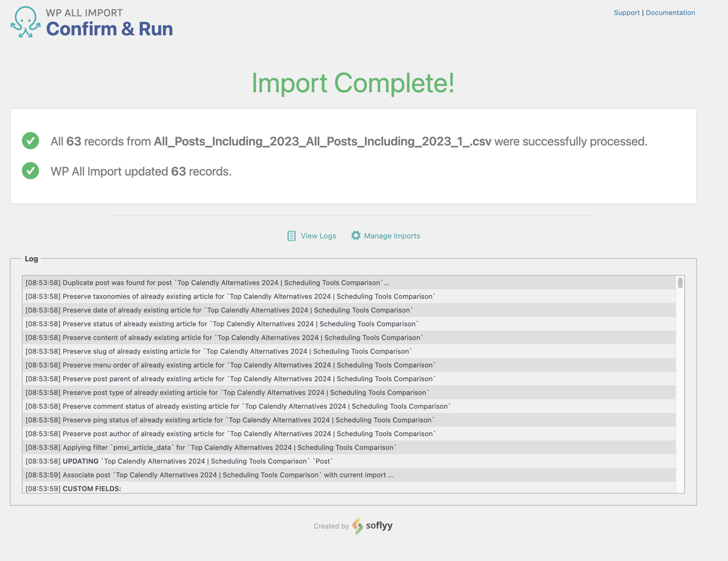728x561 pixels.
Task: Click the soflyy logo icon in the footer
Action: tap(356, 526)
